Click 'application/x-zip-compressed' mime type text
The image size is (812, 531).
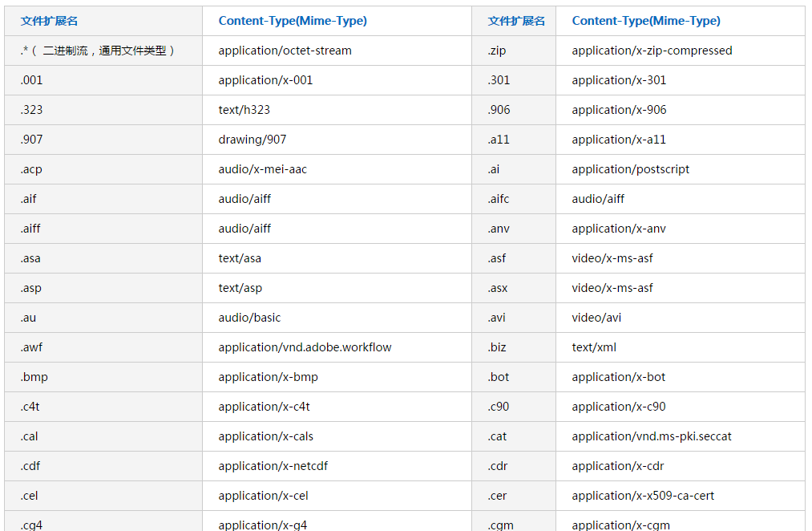click(652, 51)
